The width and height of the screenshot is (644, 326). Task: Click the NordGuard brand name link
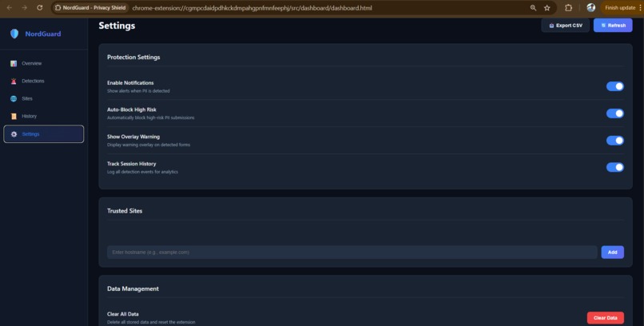43,34
